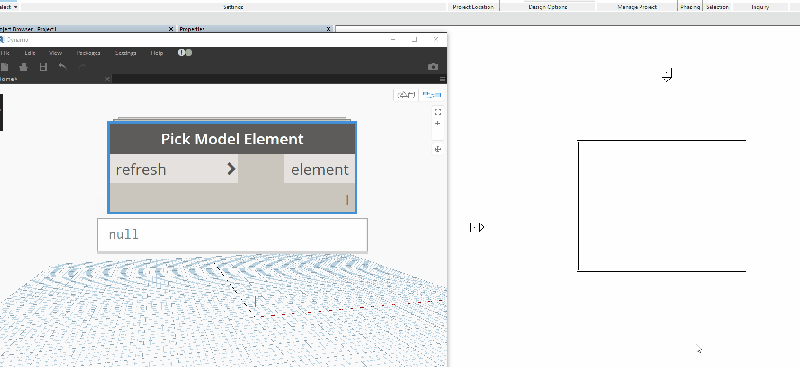Close the Properties panel in Revit
Image resolution: width=800 pixels, height=367 pixels.
pos(329,29)
